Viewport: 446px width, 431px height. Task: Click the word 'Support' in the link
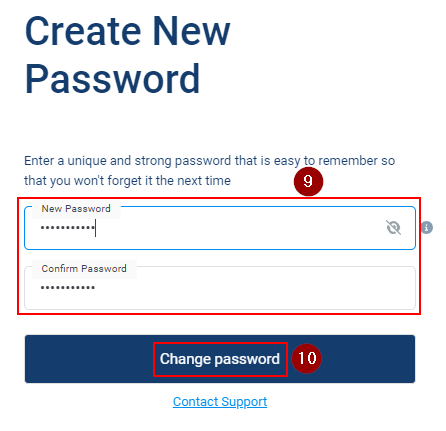coord(244,402)
